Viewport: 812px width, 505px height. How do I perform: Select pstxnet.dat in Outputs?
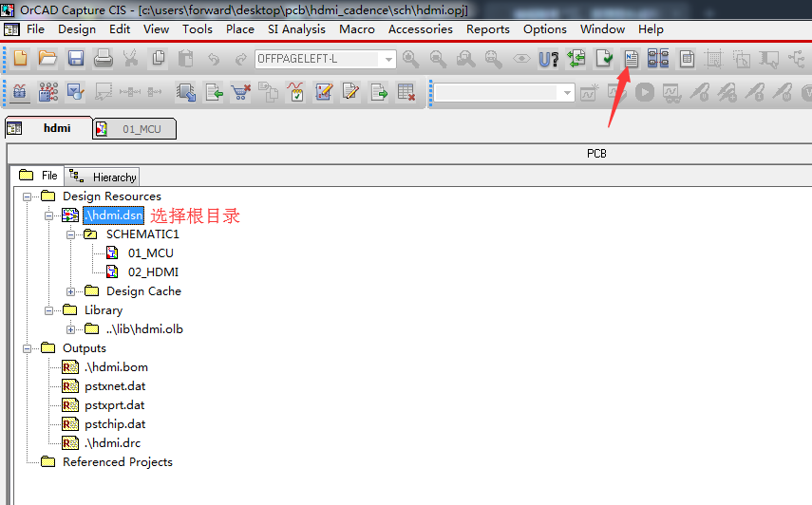point(115,386)
